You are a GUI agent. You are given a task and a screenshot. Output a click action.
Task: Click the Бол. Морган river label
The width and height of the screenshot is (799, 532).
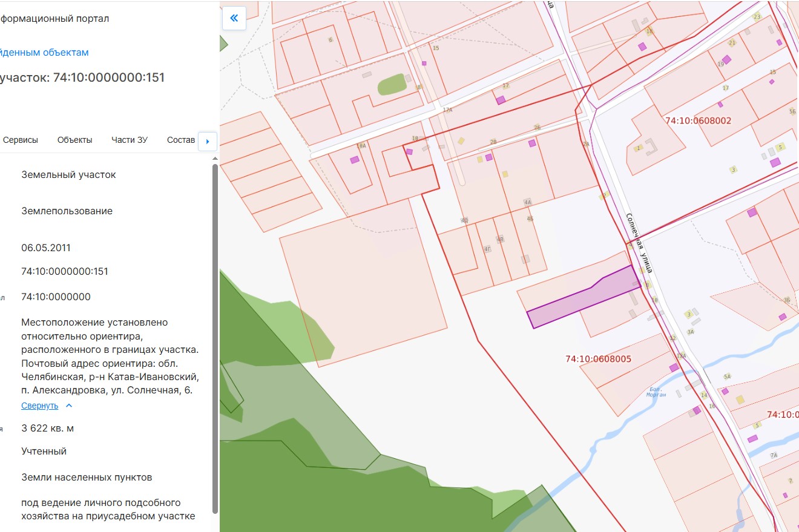[x=657, y=392]
